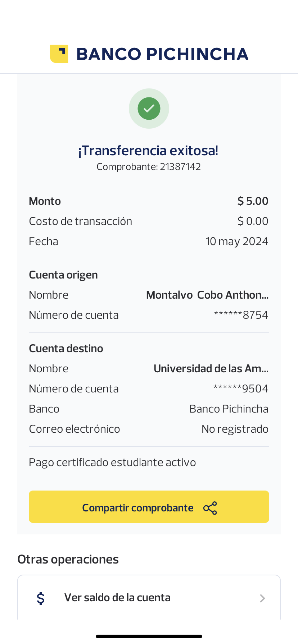Tap the Pago certificado estudiante activo description
The width and height of the screenshot is (298, 644).
(x=112, y=463)
